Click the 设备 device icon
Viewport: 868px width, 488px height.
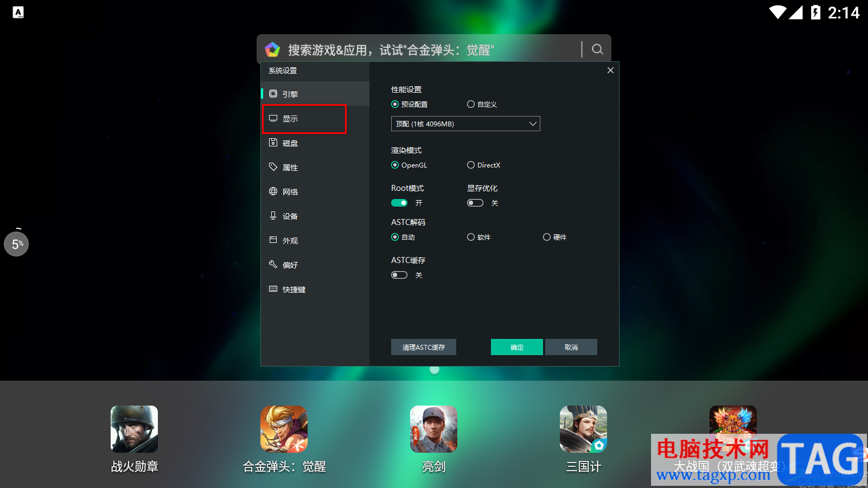273,215
